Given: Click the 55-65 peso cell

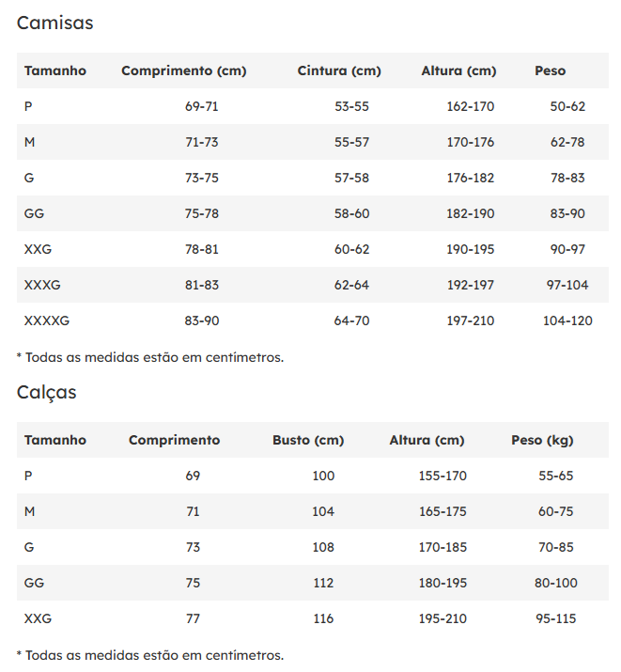Looking at the screenshot, I should point(556,476).
